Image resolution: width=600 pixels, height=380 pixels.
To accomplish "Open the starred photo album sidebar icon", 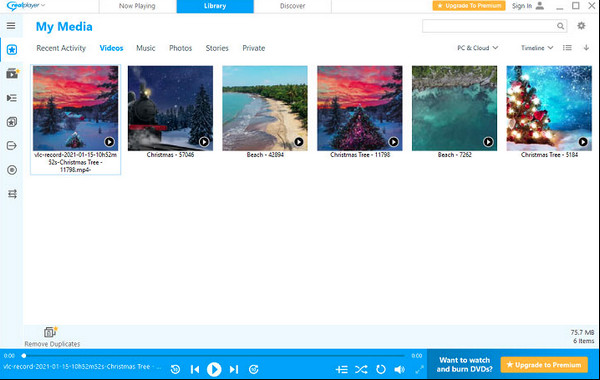I will (x=12, y=122).
